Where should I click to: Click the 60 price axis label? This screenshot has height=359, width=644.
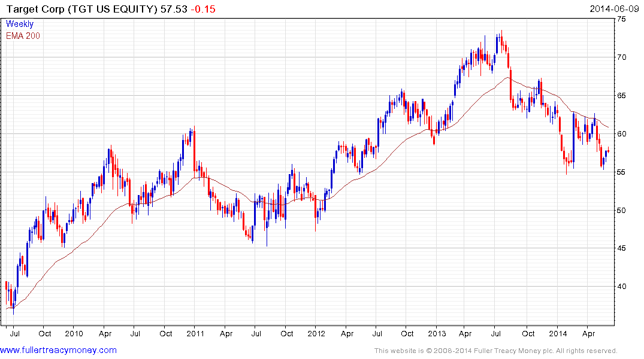coord(621,134)
